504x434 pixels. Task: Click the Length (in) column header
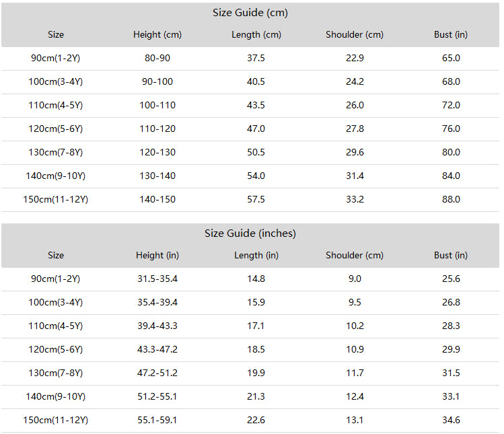pos(256,256)
